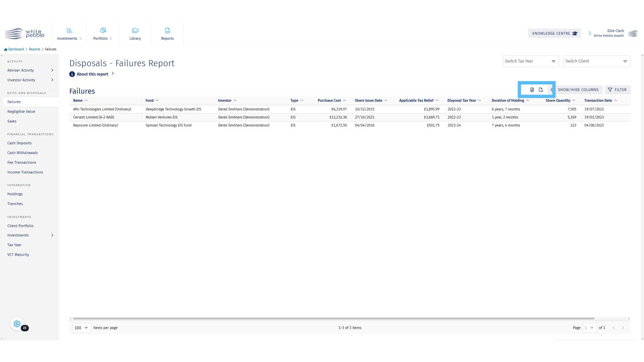
Task: Click the chat widget with 23 badge
Action: coord(17,324)
